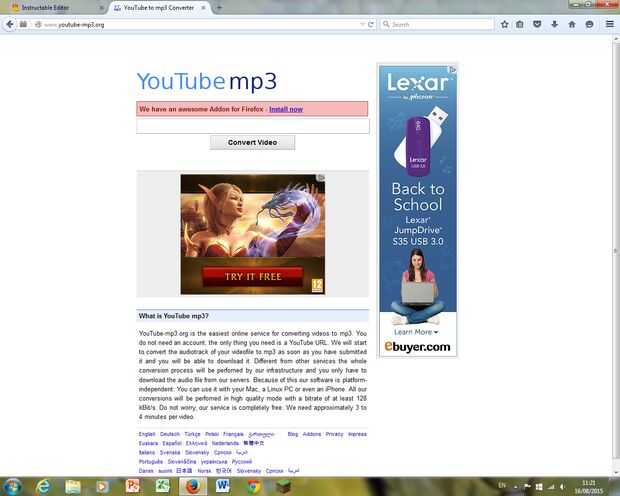Open Minecraft from the taskbar
The height and width of the screenshot is (496, 620).
point(283,487)
